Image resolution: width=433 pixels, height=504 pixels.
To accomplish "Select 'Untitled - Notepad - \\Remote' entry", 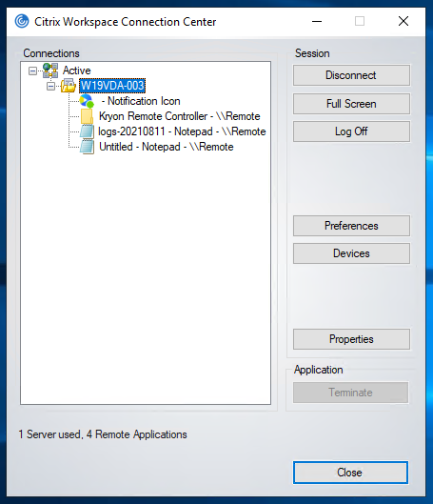I will tap(167, 147).
